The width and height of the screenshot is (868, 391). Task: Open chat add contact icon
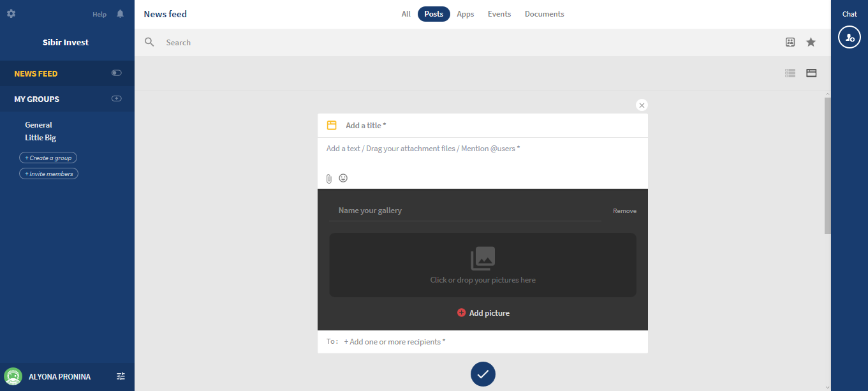[850, 37]
